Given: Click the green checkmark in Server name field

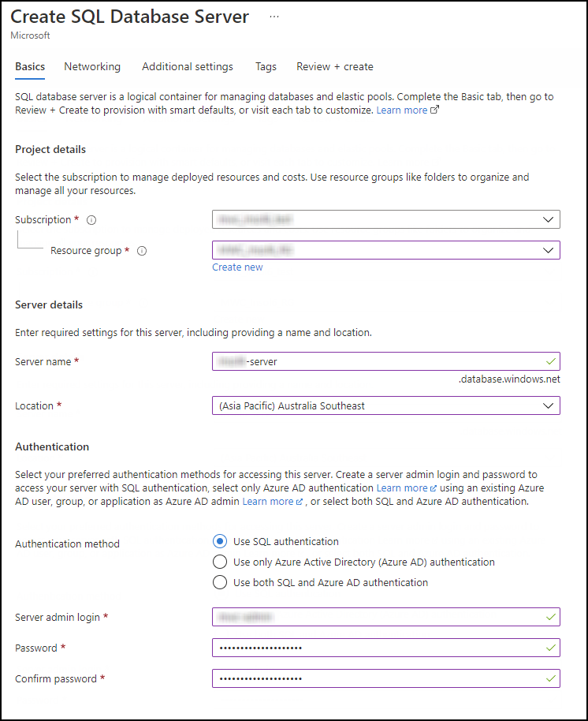Looking at the screenshot, I should [x=551, y=361].
